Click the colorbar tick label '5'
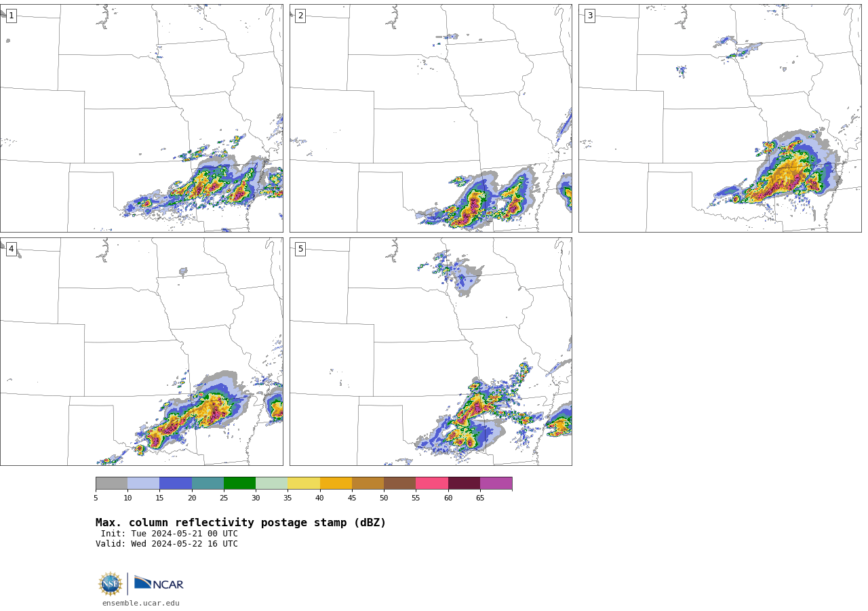 tap(96, 498)
